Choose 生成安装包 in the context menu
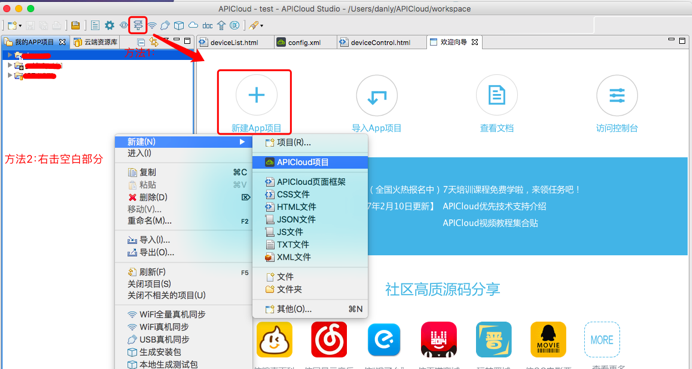The width and height of the screenshot is (692, 369). [184, 352]
